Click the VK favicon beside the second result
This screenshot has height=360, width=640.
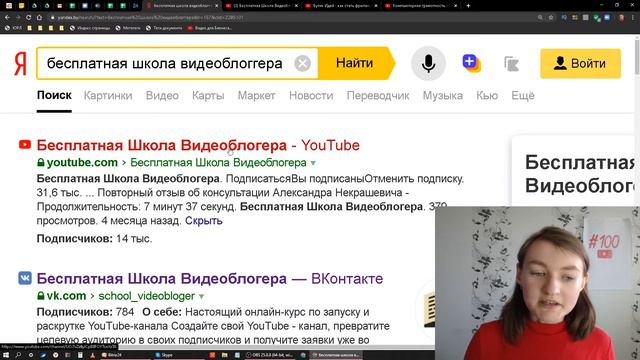coord(25,278)
